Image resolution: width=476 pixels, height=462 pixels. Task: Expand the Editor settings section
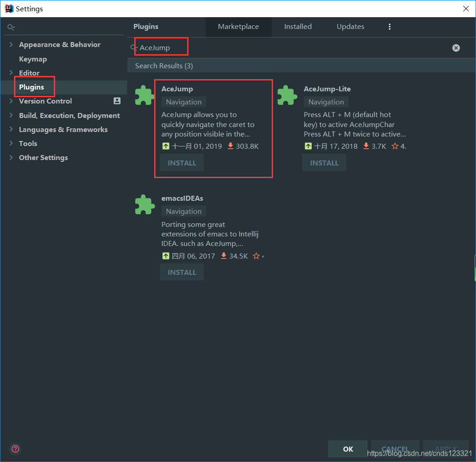tap(11, 72)
